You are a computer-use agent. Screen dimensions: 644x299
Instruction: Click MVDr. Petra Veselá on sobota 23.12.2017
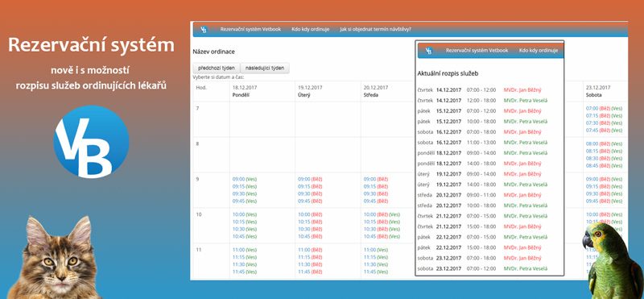(526, 268)
